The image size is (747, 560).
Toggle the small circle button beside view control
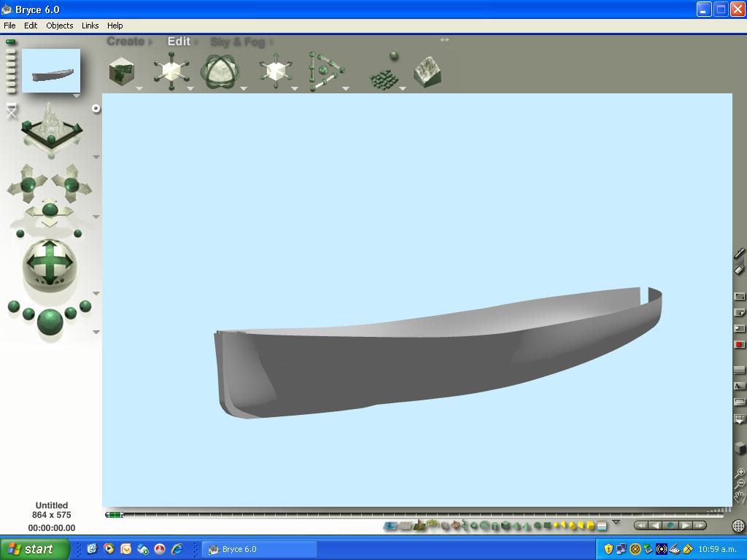96,109
